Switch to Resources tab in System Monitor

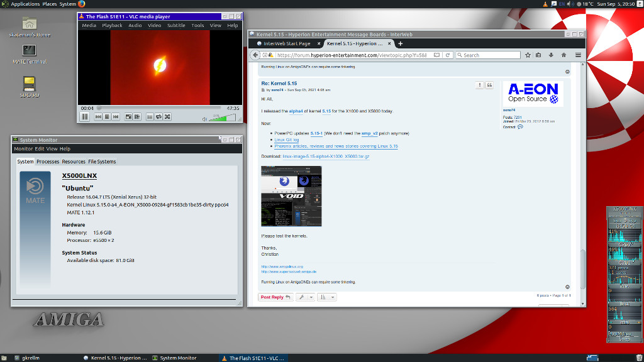coord(74,162)
